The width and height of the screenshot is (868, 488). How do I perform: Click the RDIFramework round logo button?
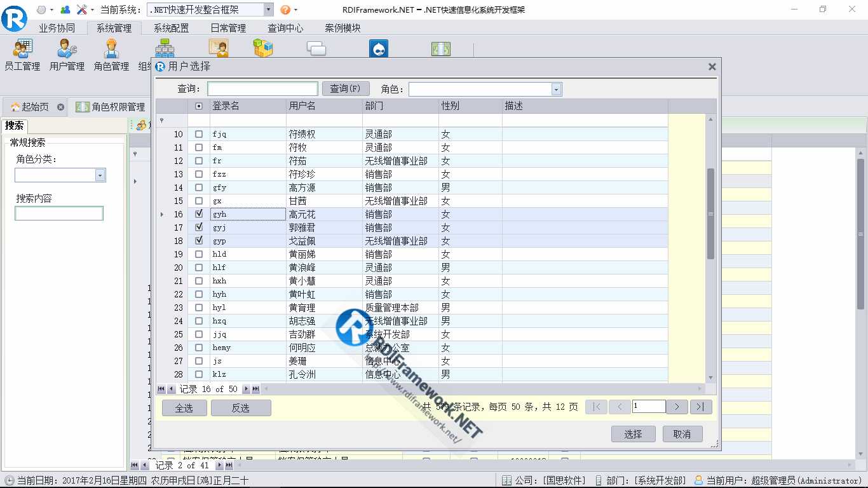tap(14, 18)
